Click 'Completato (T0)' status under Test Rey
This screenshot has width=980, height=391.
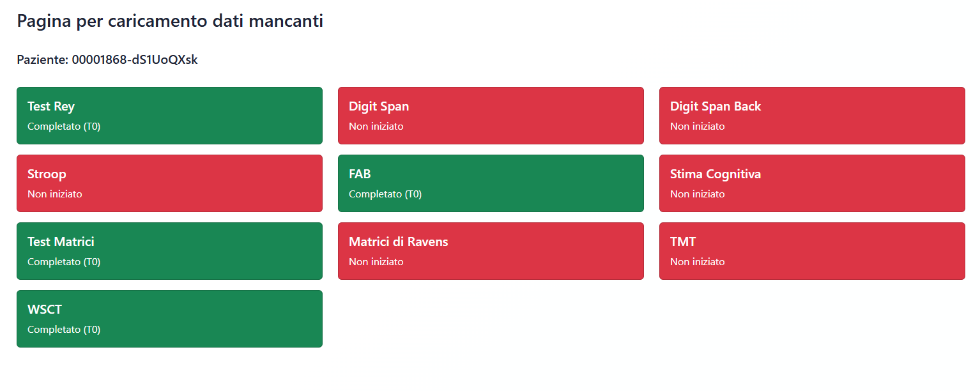64,126
